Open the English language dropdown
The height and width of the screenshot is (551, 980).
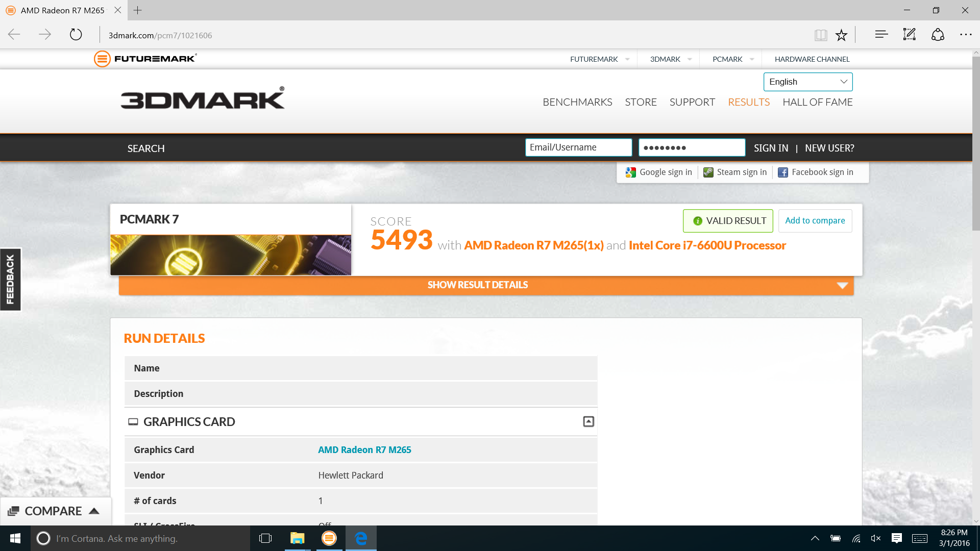pos(807,82)
